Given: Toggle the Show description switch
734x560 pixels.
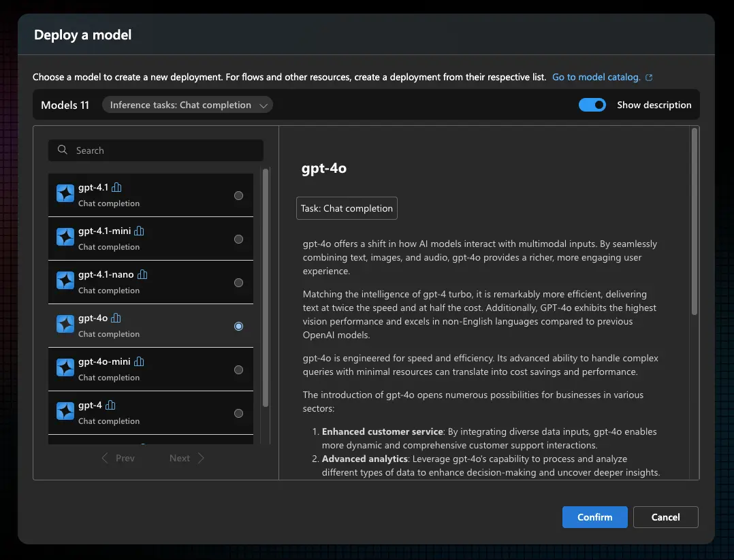Looking at the screenshot, I should (x=592, y=105).
